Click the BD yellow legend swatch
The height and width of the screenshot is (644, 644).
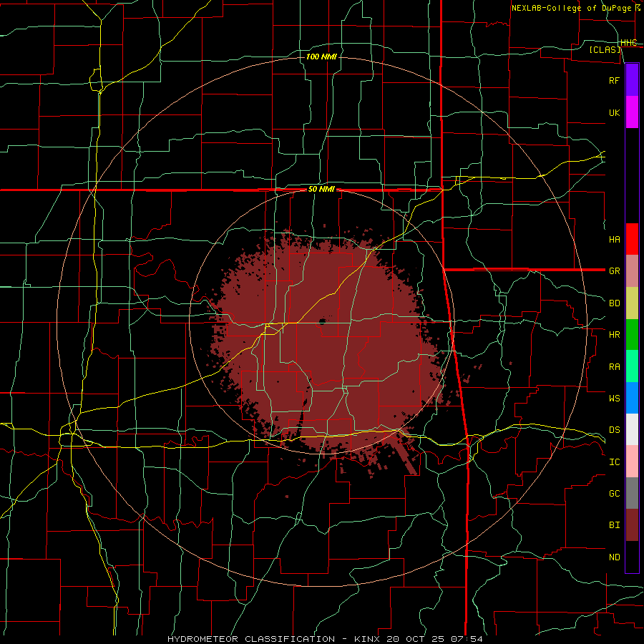[x=632, y=303]
